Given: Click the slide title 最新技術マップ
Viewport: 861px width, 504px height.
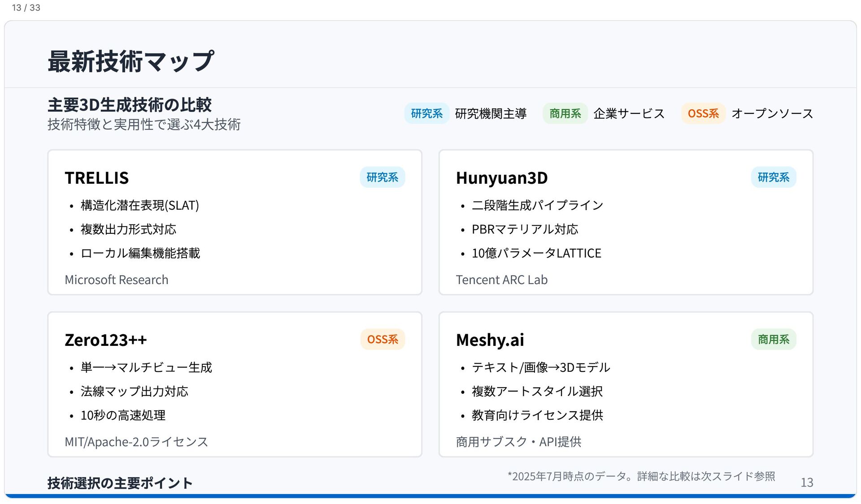Looking at the screenshot, I should (x=131, y=61).
